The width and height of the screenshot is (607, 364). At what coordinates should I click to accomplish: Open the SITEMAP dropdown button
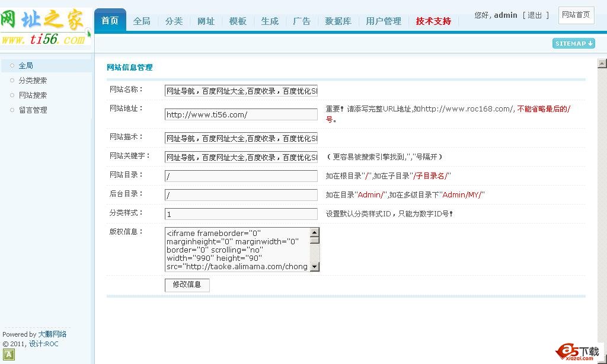pyautogui.click(x=573, y=43)
